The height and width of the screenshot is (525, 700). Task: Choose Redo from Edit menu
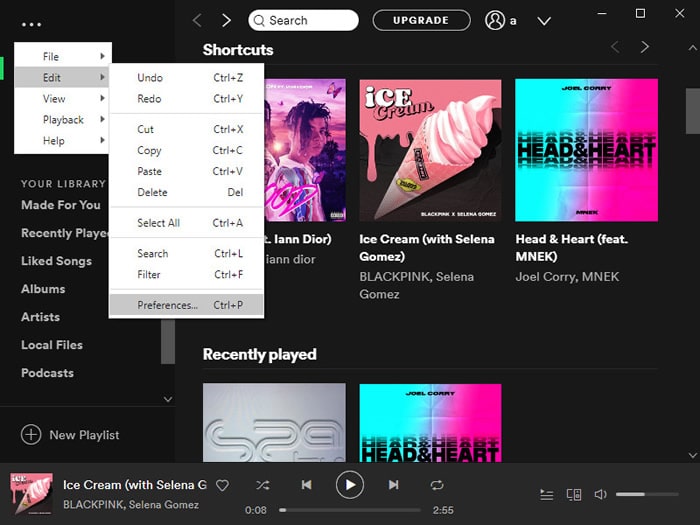pyautogui.click(x=187, y=99)
